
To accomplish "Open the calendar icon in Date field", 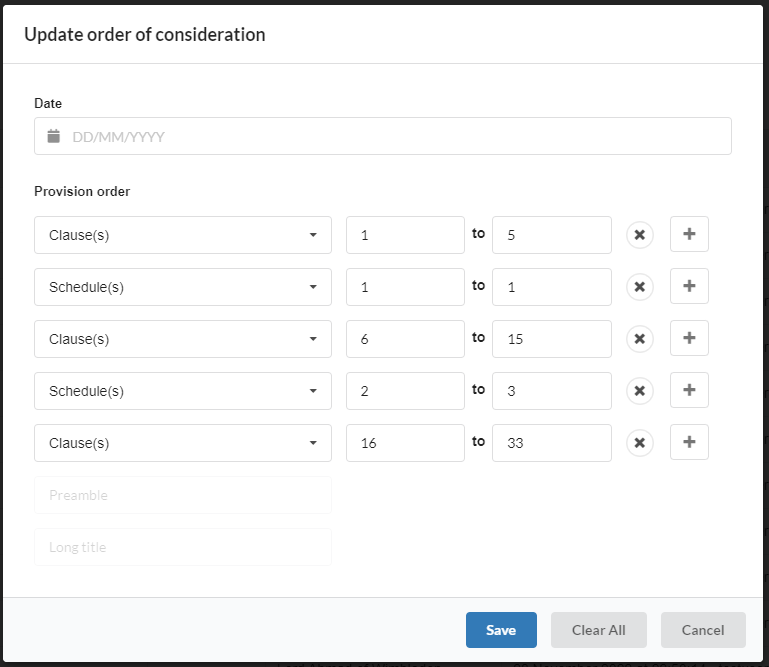I will (x=53, y=136).
